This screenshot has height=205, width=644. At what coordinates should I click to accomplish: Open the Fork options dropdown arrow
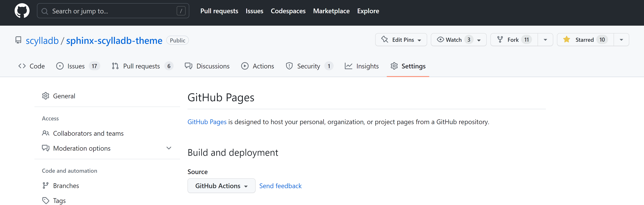click(x=545, y=40)
